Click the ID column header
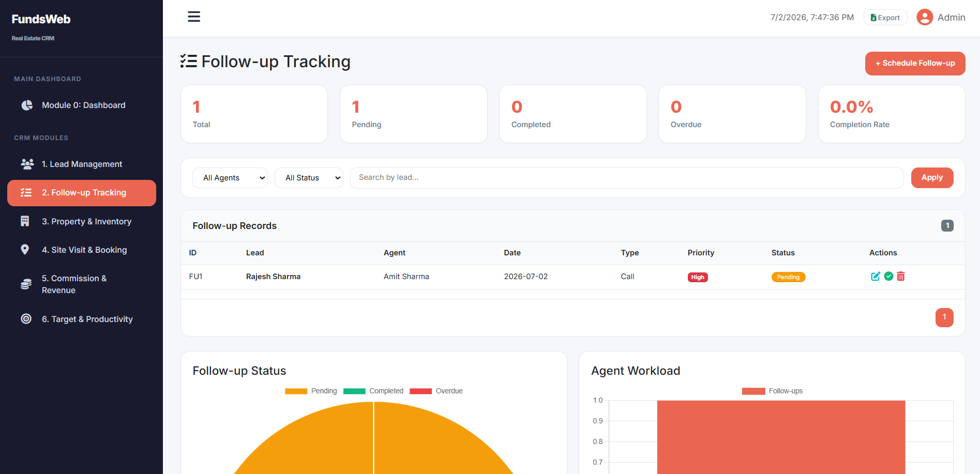 click(193, 253)
